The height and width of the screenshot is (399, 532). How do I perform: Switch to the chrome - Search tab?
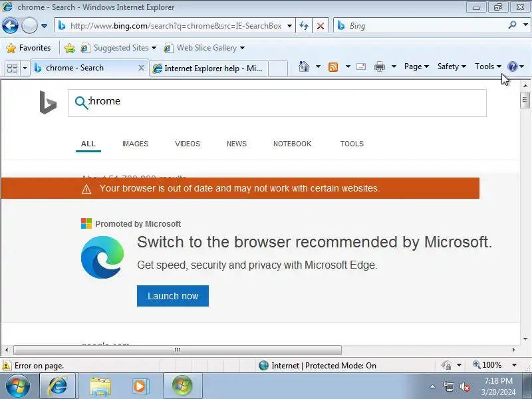pos(85,68)
